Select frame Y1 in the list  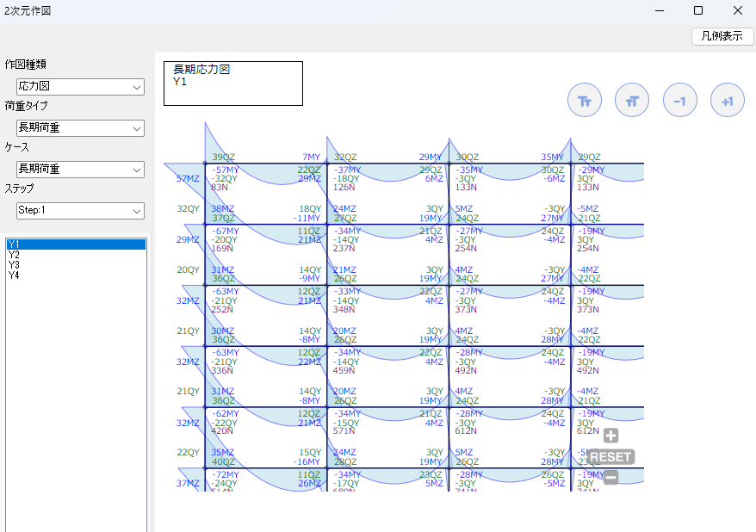click(x=76, y=244)
